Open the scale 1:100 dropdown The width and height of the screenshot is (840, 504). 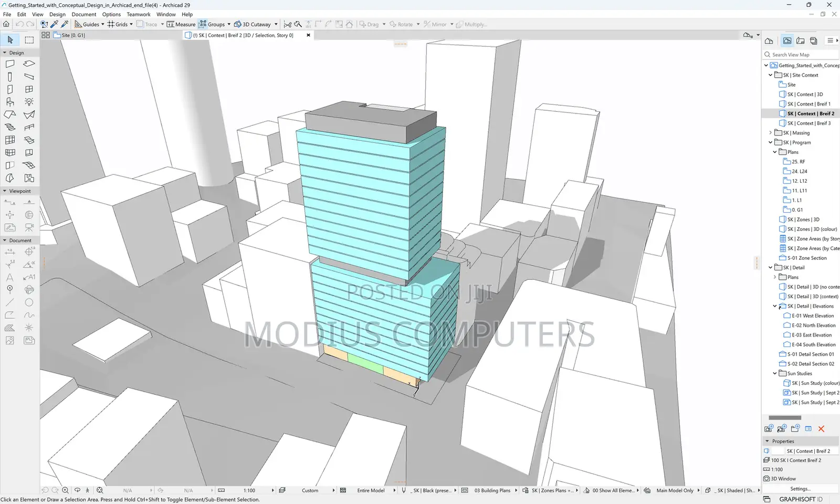(247, 490)
